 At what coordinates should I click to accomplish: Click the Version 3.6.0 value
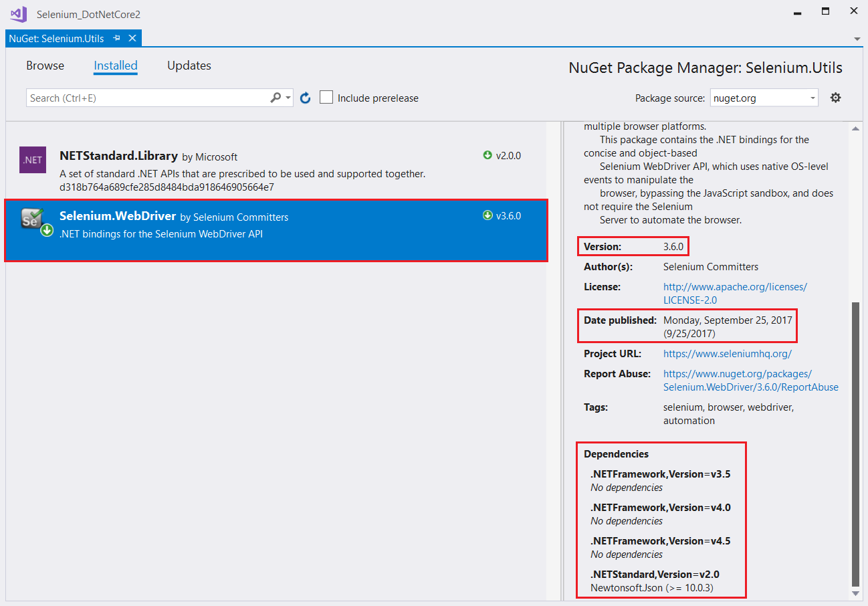click(x=673, y=246)
